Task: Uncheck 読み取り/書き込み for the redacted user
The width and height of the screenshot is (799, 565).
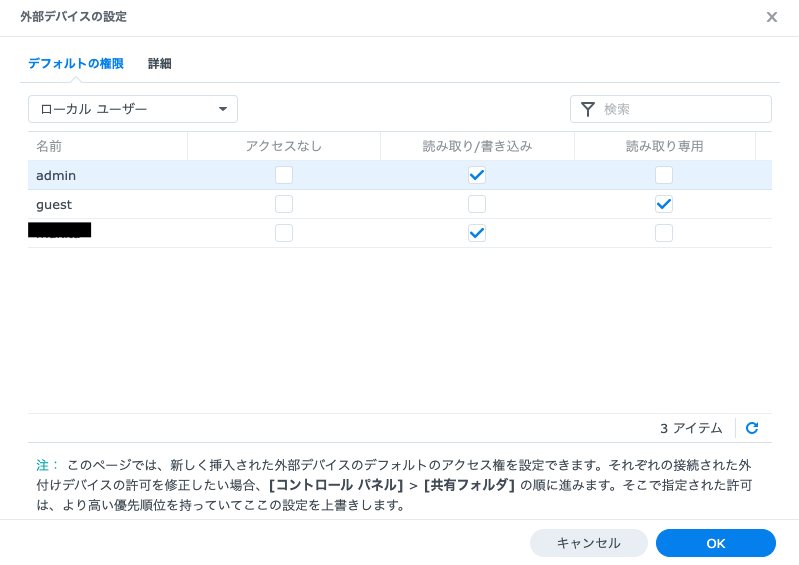Action: 477,233
